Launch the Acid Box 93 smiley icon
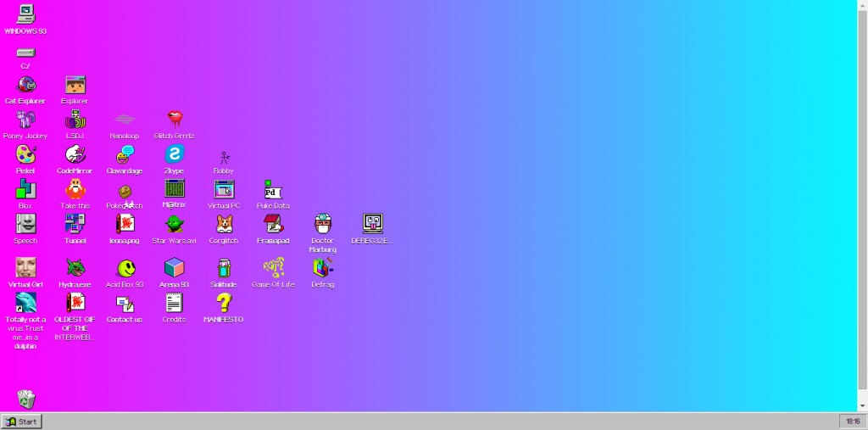The height and width of the screenshot is (430, 868). click(x=125, y=268)
